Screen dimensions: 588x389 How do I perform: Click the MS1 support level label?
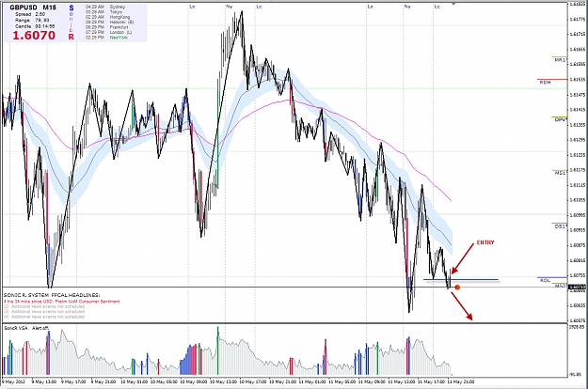(561, 173)
